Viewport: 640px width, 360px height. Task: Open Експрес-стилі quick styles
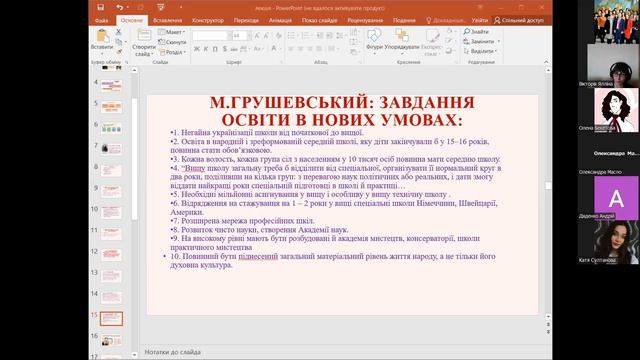click(x=433, y=41)
